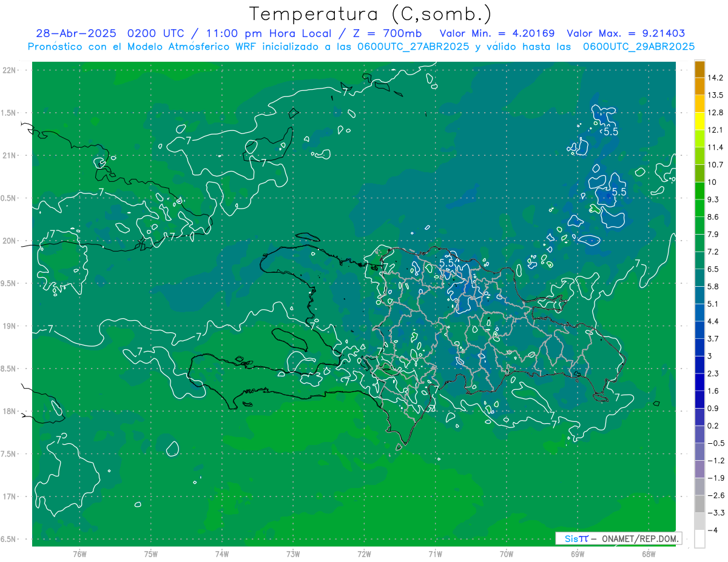Click the 'SisTT – ONAMET/REP.DOM.' credit label
Image resolution: width=728 pixels, height=562 pixels.
pyautogui.click(x=619, y=538)
